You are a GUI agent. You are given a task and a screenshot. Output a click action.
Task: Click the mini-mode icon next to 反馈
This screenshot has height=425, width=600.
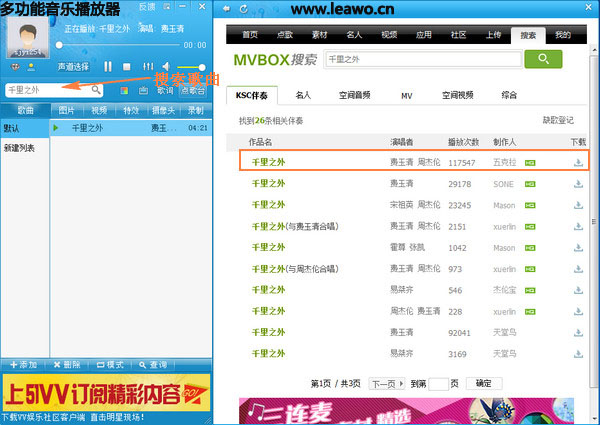point(167,7)
